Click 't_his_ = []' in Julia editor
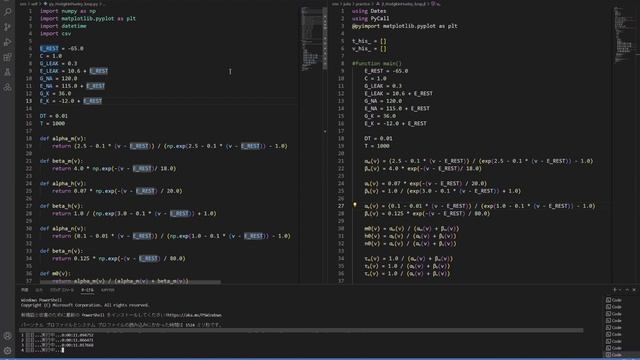This screenshot has height=360, width=640. 369,41
